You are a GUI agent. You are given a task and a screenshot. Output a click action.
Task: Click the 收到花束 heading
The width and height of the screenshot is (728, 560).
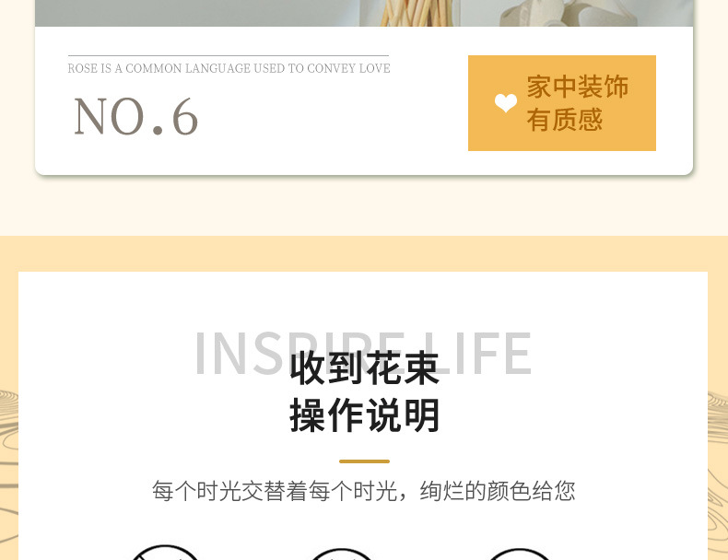coord(365,367)
